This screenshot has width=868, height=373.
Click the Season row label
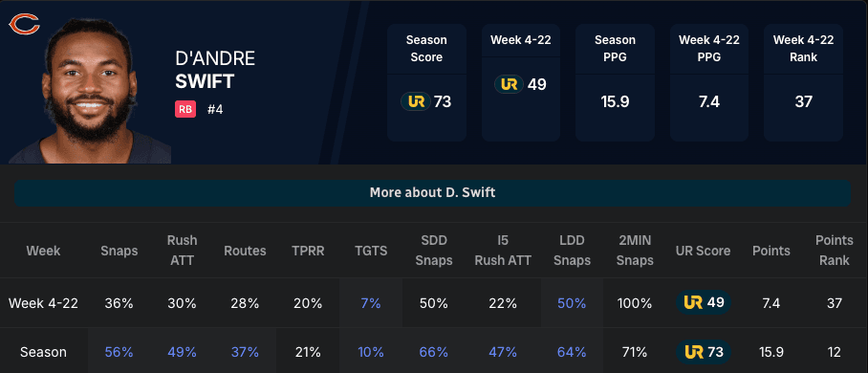pos(43,352)
